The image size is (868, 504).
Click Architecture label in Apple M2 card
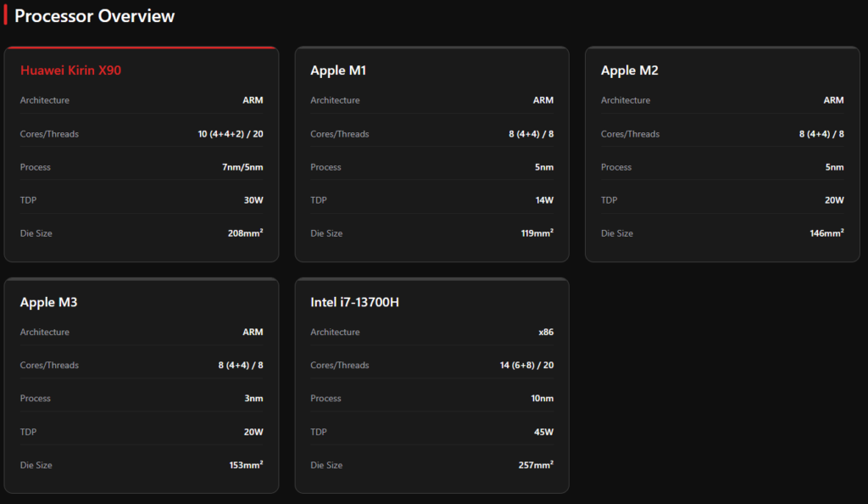(x=626, y=100)
